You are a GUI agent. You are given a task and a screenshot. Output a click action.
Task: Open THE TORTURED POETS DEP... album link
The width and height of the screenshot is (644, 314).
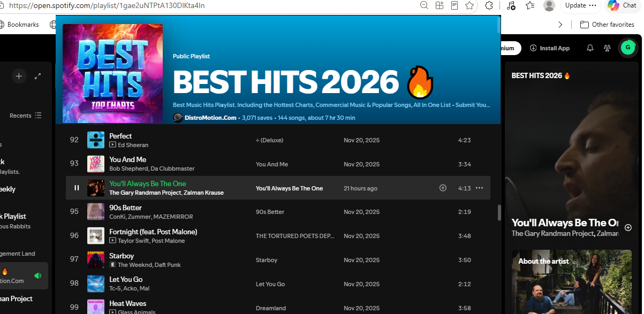(296, 236)
